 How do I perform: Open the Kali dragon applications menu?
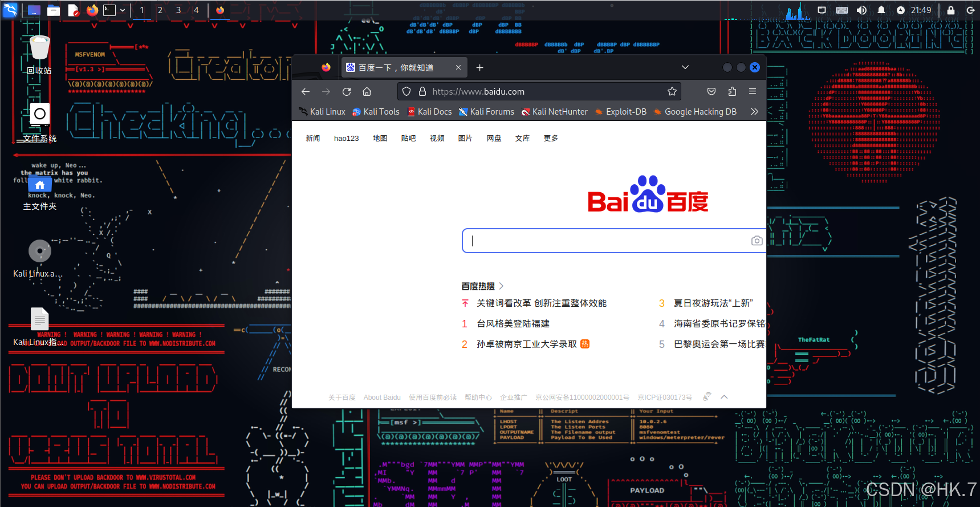coord(10,10)
